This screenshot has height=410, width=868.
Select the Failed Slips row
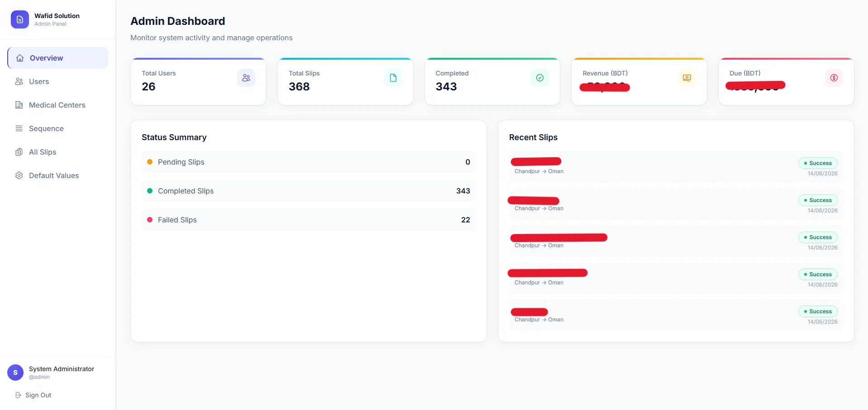tap(309, 220)
